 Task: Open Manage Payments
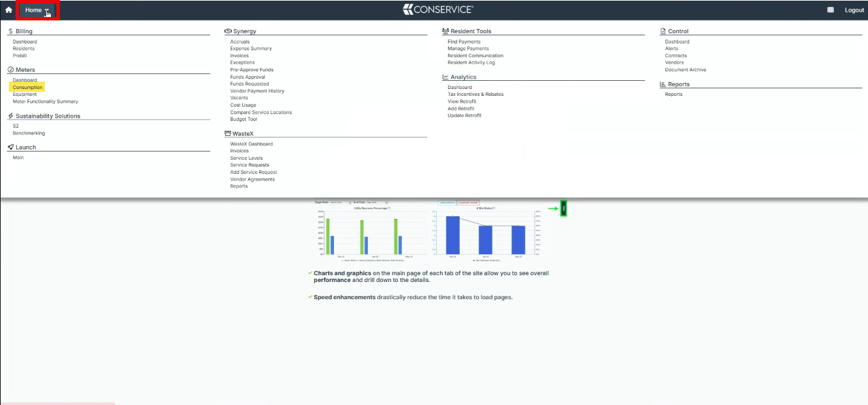[468, 49]
